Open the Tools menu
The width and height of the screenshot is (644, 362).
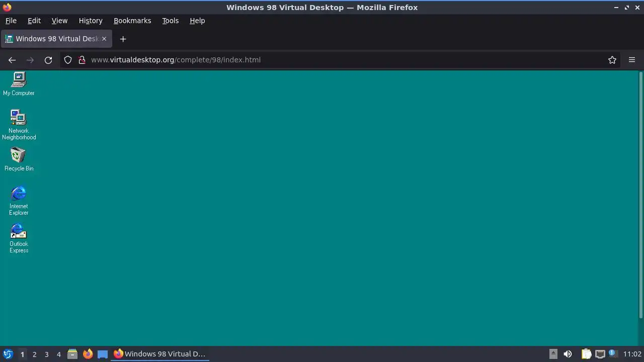pyautogui.click(x=170, y=21)
